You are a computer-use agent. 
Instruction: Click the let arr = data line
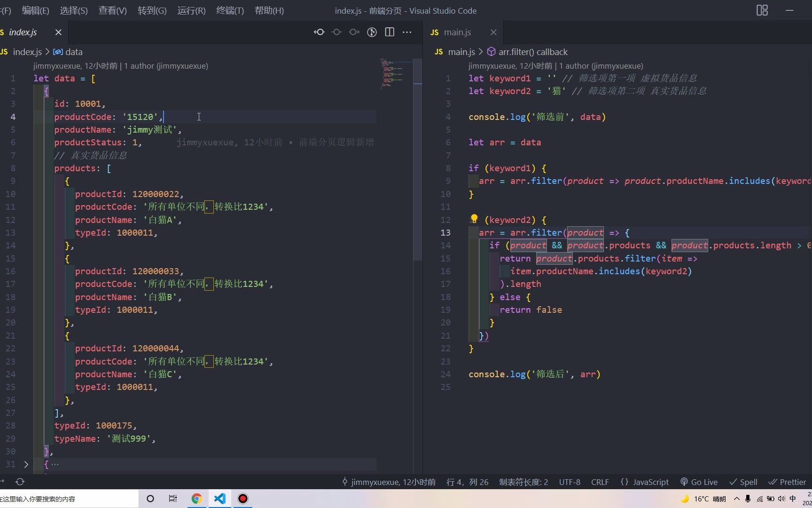point(505,142)
